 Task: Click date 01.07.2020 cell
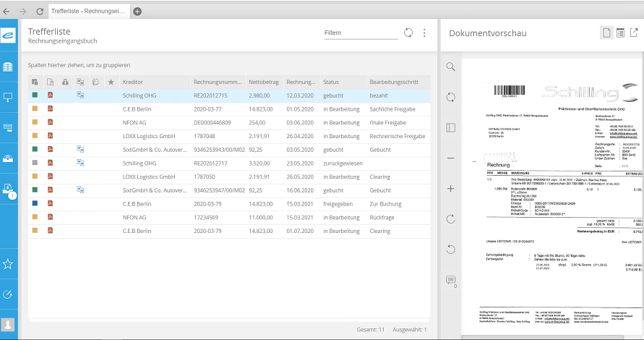(300, 231)
